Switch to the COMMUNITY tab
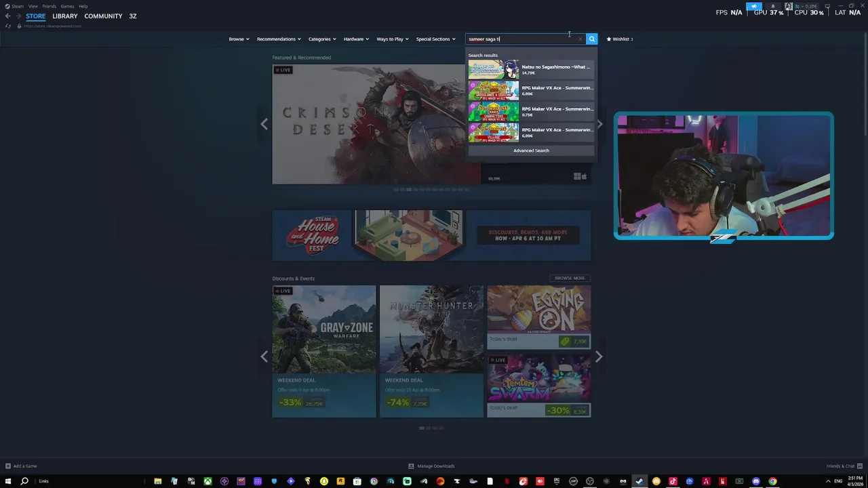Image resolution: width=868 pixels, height=488 pixels. [103, 16]
